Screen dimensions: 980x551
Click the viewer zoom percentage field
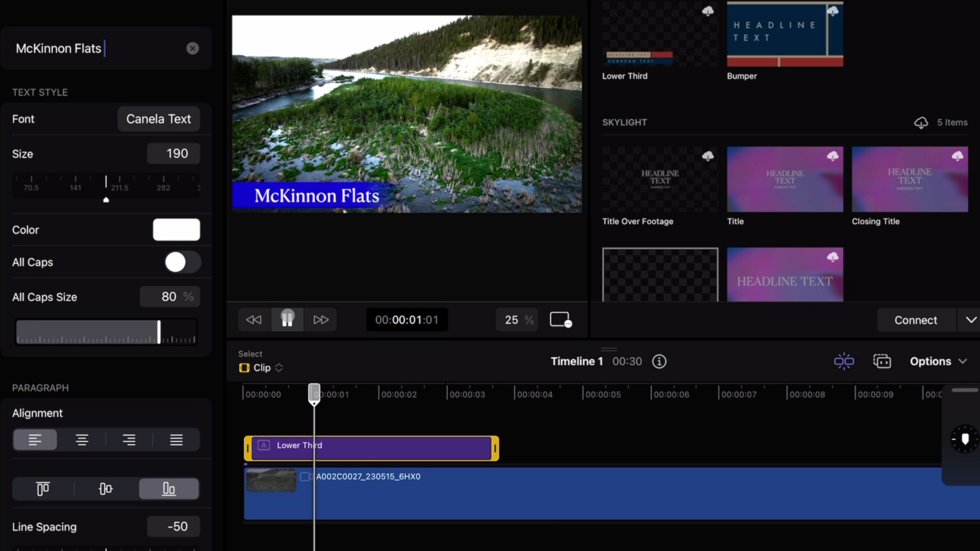(517, 320)
